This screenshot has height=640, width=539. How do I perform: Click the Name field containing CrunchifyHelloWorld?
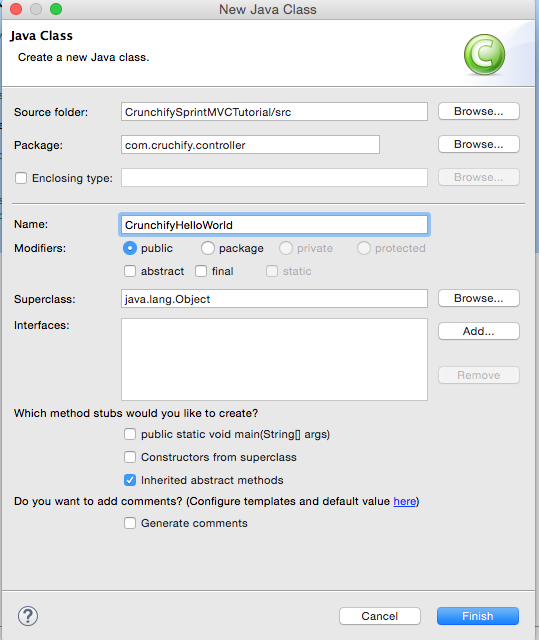(274, 224)
